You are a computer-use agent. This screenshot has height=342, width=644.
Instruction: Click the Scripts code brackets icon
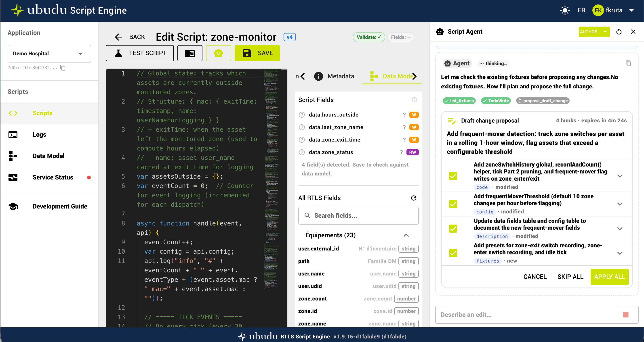click(13, 113)
